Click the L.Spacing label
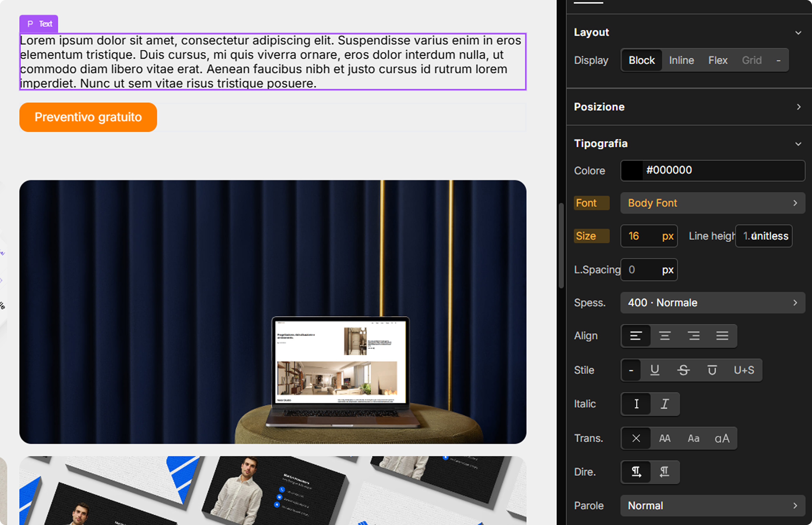 597,270
